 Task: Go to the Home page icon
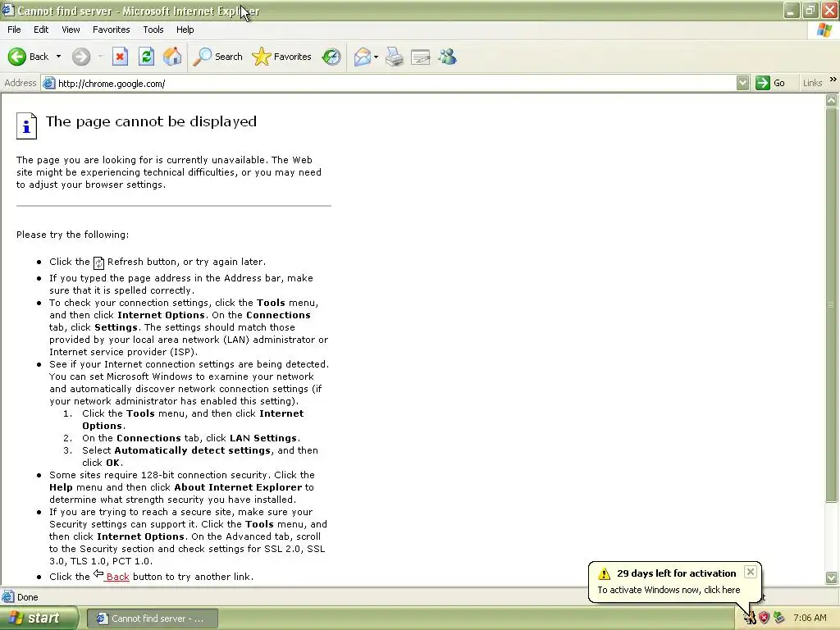[172, 57]
